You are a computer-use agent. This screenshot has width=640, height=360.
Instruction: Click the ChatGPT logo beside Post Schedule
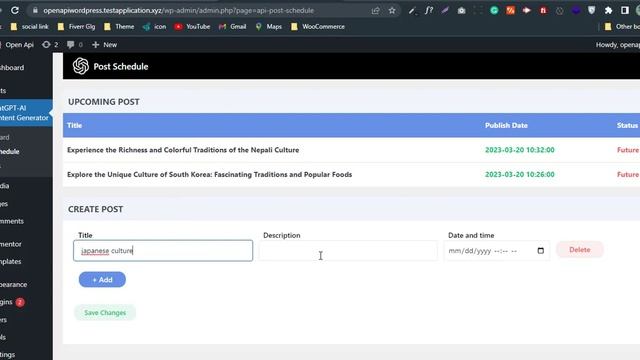[81, 66]
